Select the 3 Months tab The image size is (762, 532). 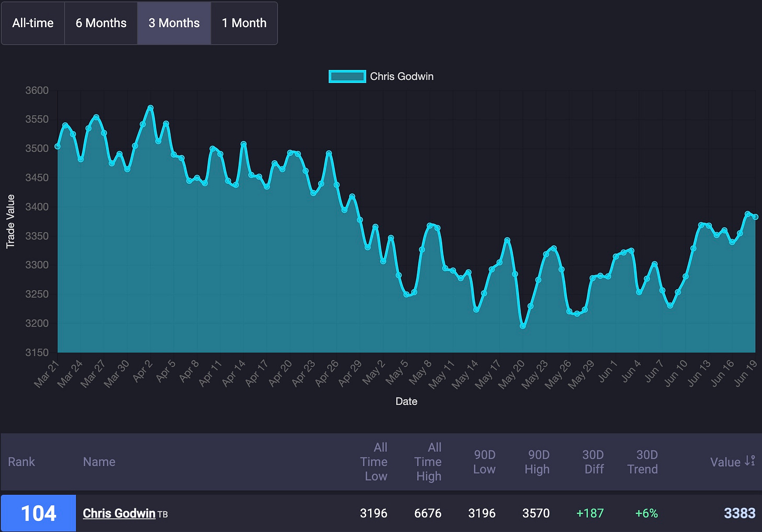[174, 23]
